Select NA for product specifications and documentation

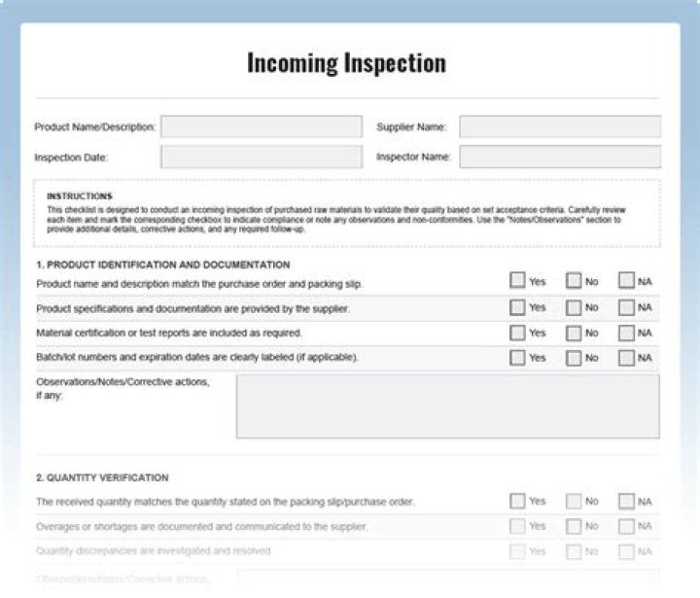click(626, 307)
